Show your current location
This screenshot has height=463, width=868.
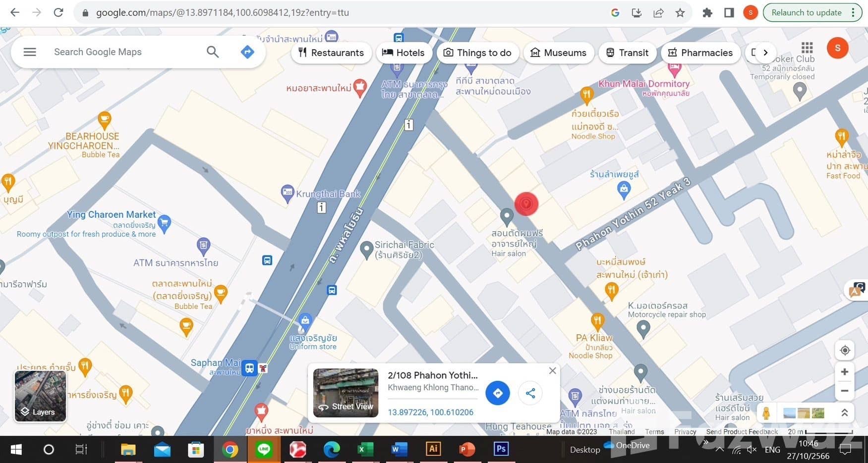click(845, 351)
